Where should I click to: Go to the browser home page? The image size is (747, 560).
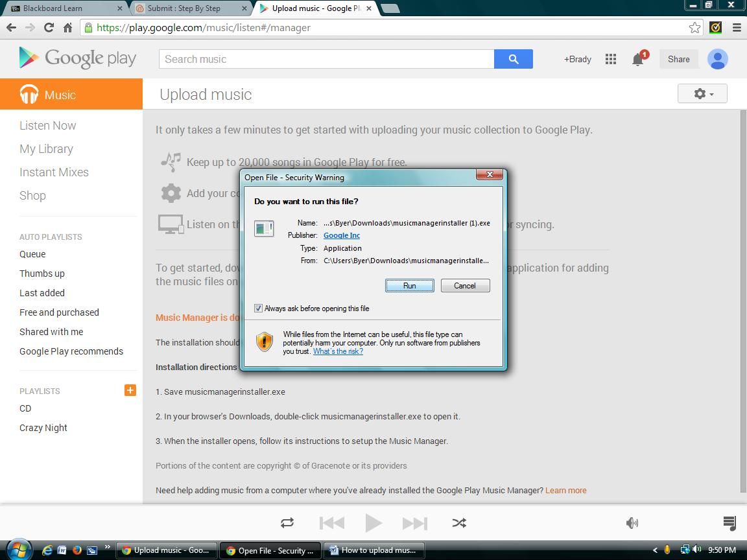tap(67, 28)
